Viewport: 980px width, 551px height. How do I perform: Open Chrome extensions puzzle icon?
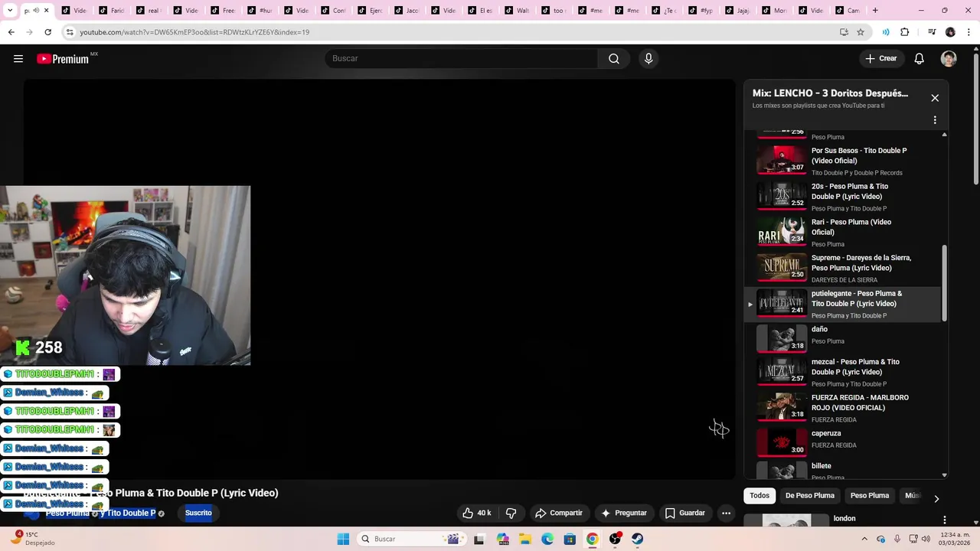[904, 32]
